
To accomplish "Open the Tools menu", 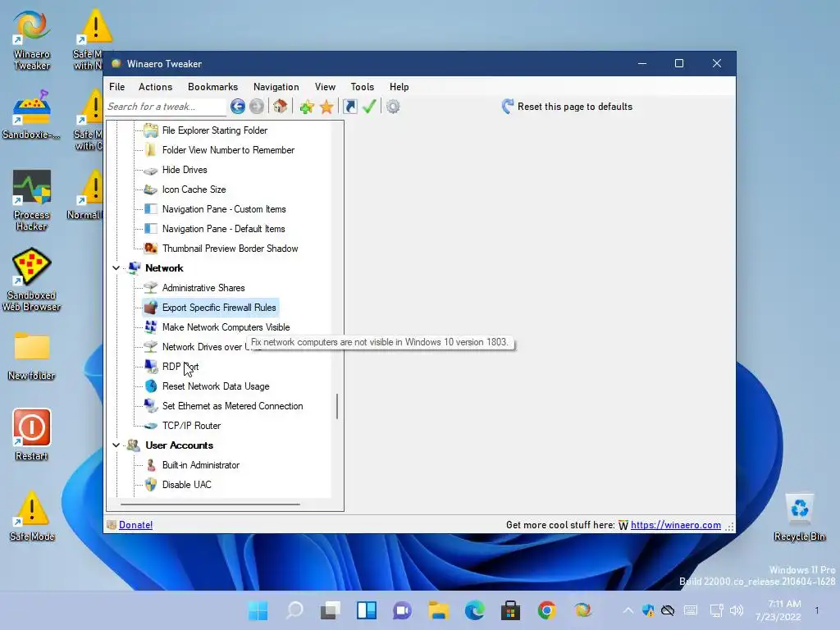I will pyautogui.click(x=362, y=87).
